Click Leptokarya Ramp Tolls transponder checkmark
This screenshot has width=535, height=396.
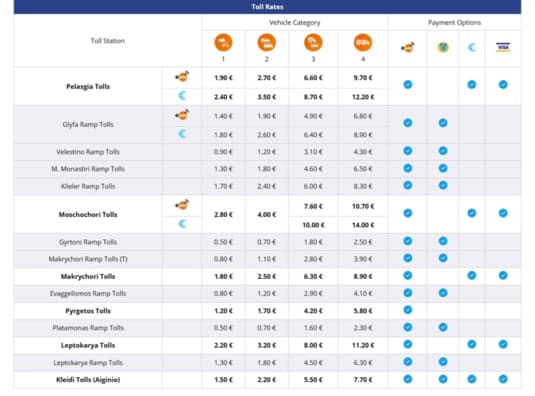(408, 361)
